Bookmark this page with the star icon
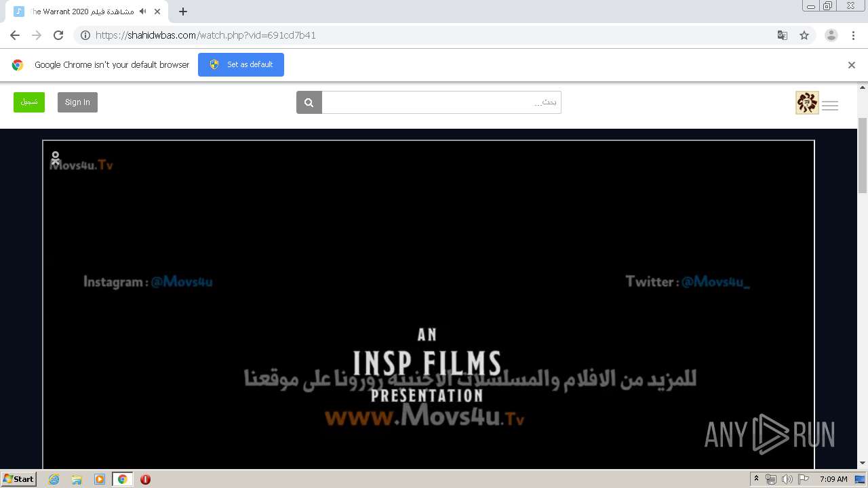The image size is (868, 488). click(x=804, y=35)
